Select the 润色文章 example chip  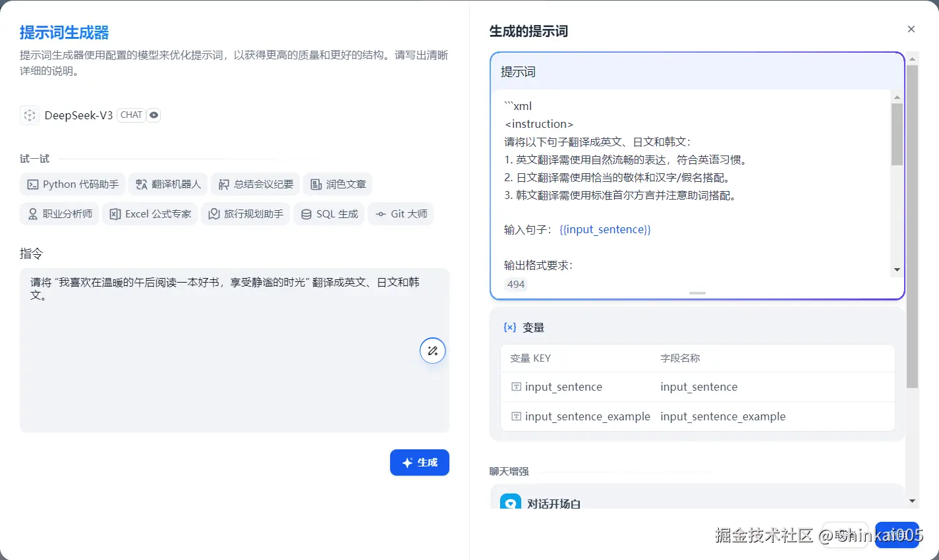[x=337, y=184]
